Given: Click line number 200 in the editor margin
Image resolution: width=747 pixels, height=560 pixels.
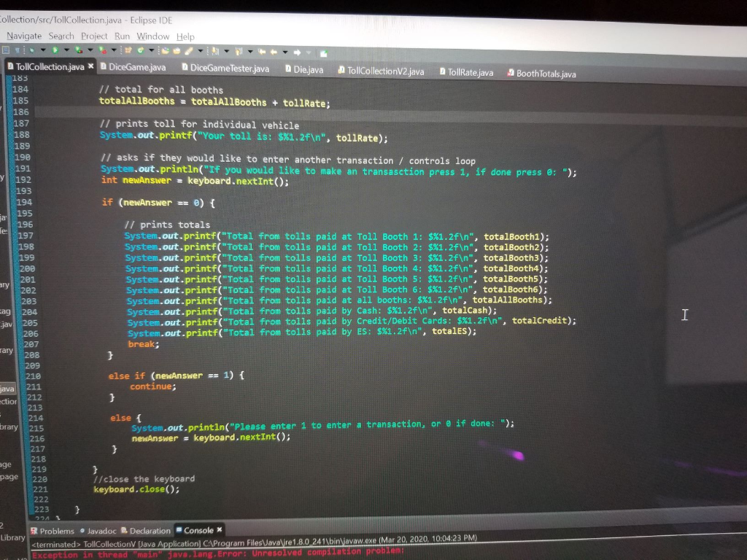Looking at the screenshot, I should [x=29, y=268].
